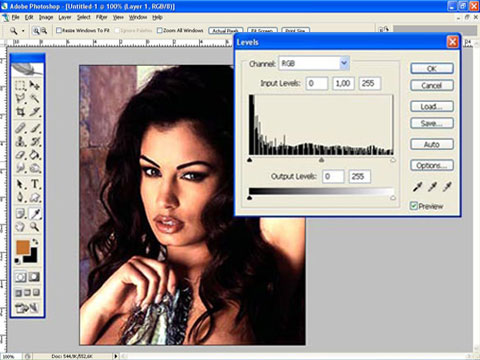Click the Auto button in Levels
The height and width of the screenshot is (360, 480).
[432, 145]
